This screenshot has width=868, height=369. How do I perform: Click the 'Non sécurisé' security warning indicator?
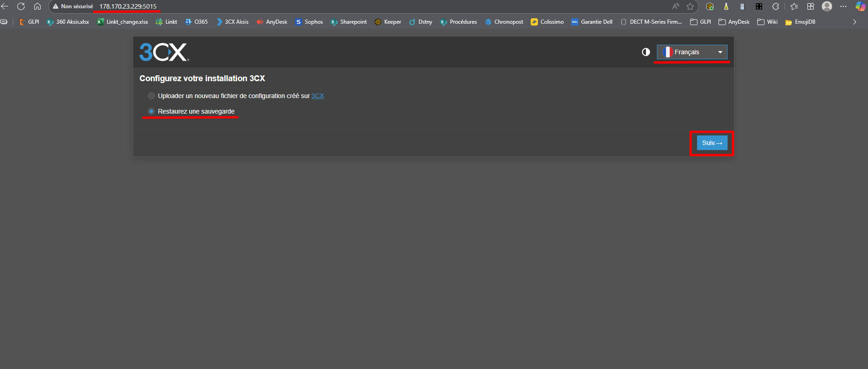(73, 6)
